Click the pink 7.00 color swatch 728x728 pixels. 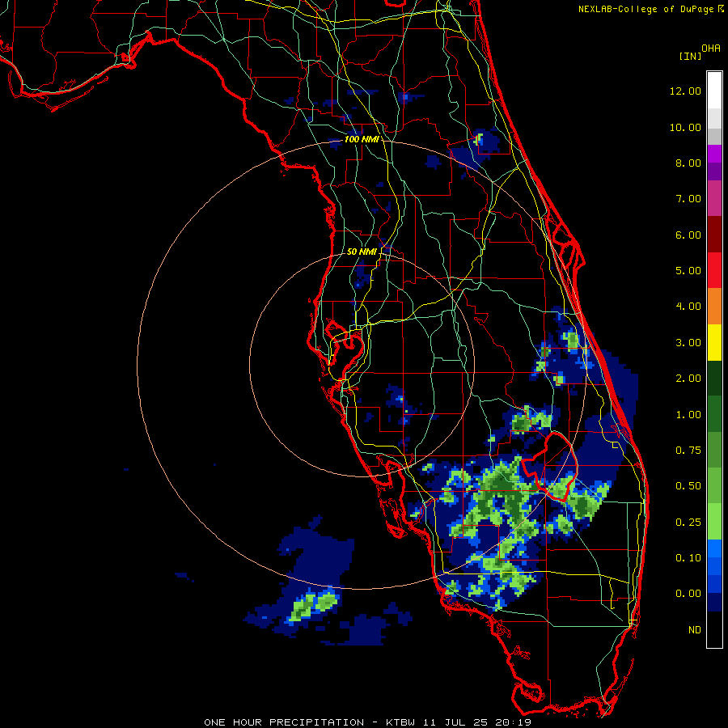click(714, 199)
